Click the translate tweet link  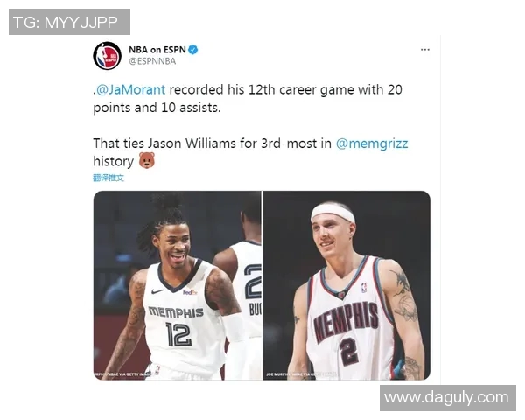(108, 178)
